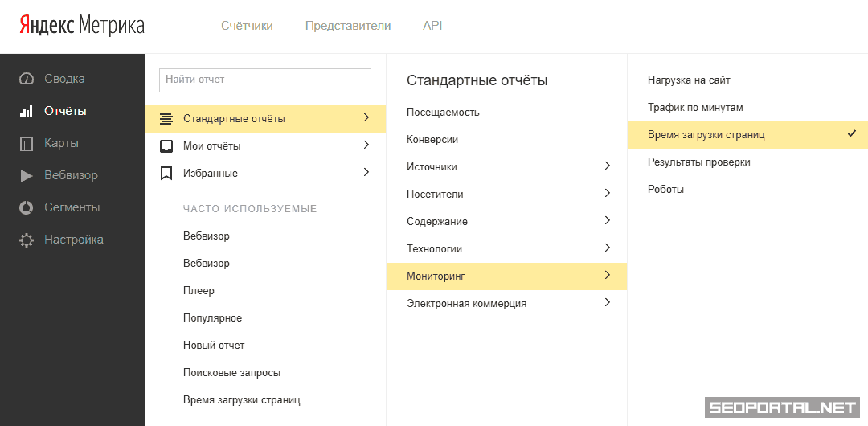Click the Карты layout icon
The image size is (868, 426).
click(27, 143)
